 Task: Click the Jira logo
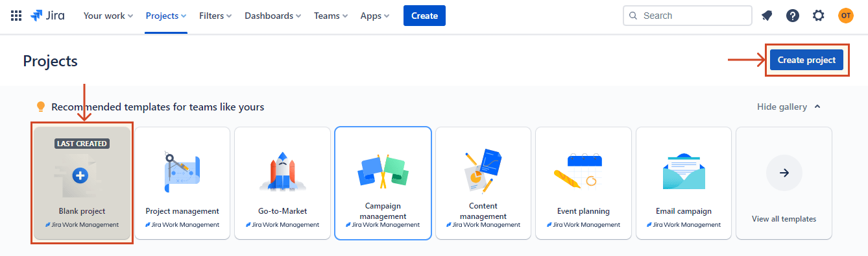click(47, 16)
